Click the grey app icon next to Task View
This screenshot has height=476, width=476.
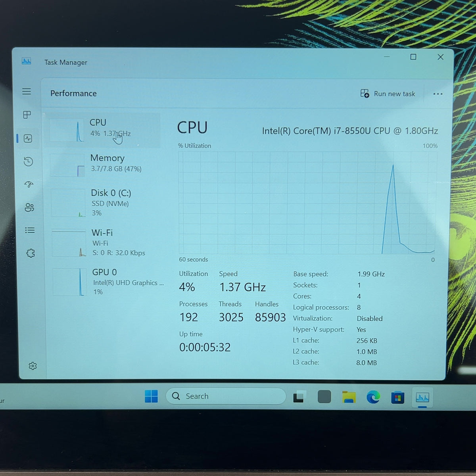(x=324, y=397)
